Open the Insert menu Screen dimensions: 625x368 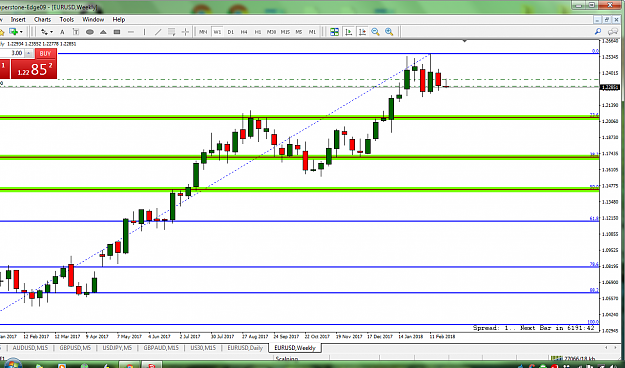18,19
